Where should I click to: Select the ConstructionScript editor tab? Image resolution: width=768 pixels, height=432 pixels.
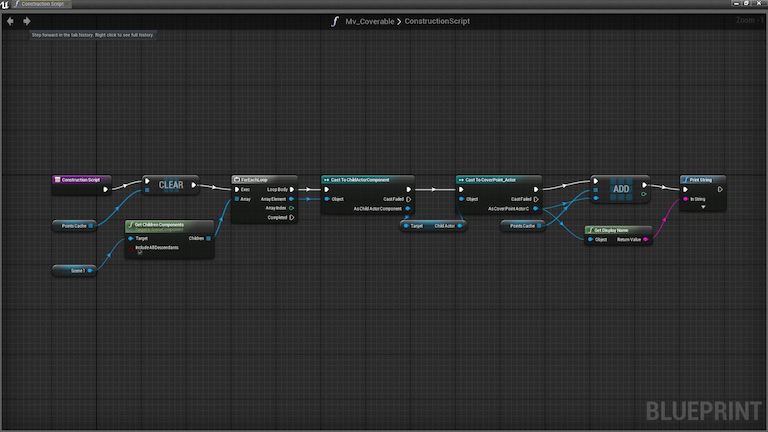click(42, 4)
